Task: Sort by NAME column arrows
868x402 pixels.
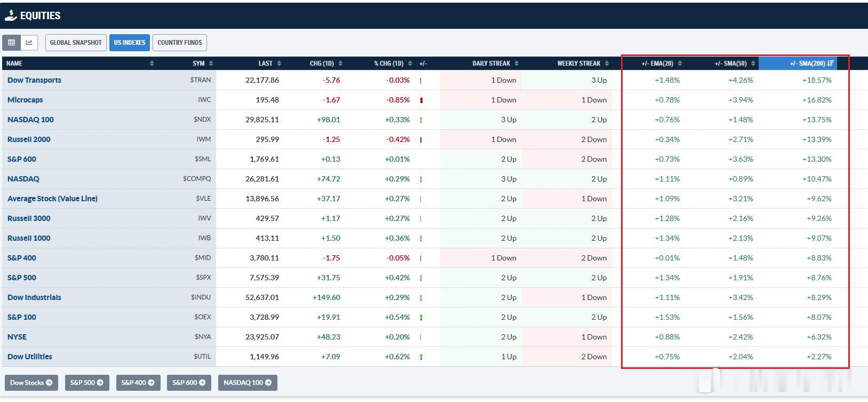Action: click(152, 64)
